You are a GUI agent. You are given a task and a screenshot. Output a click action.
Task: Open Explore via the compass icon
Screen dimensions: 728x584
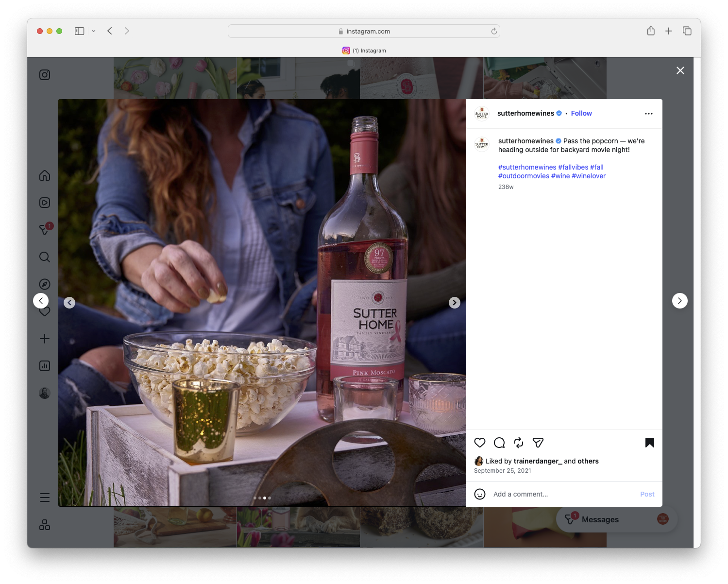click(x=44, y=284)
